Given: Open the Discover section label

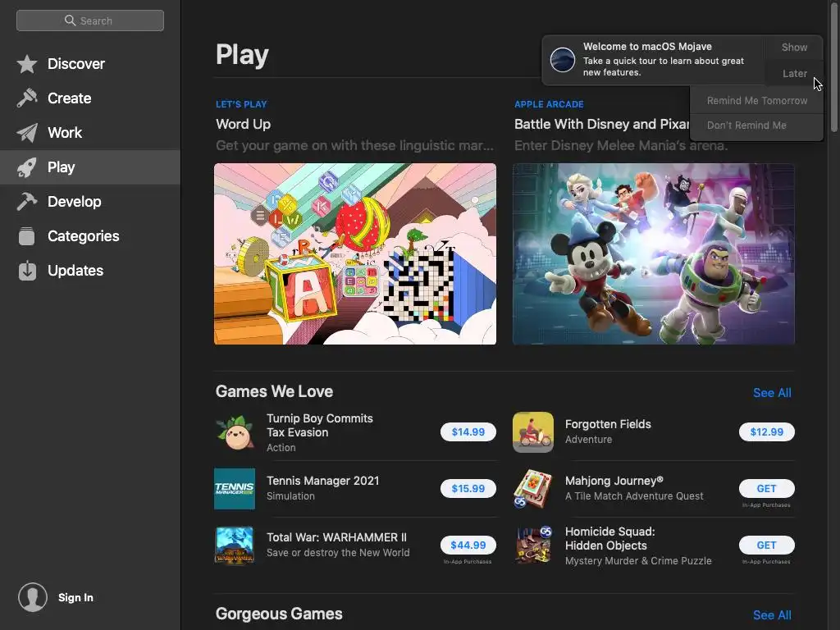Looking at the screenshot, I should point(76,64).
